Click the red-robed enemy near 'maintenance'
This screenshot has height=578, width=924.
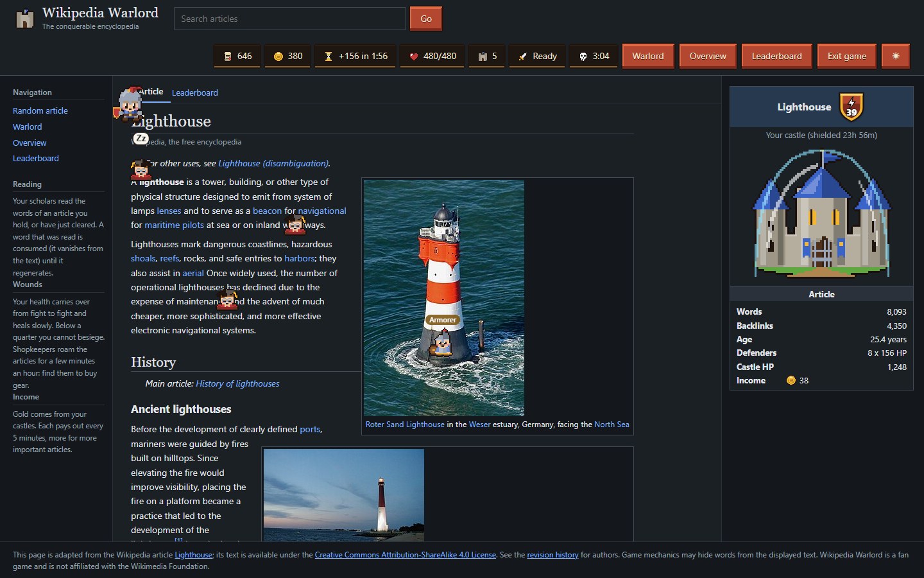pos(228,300)
